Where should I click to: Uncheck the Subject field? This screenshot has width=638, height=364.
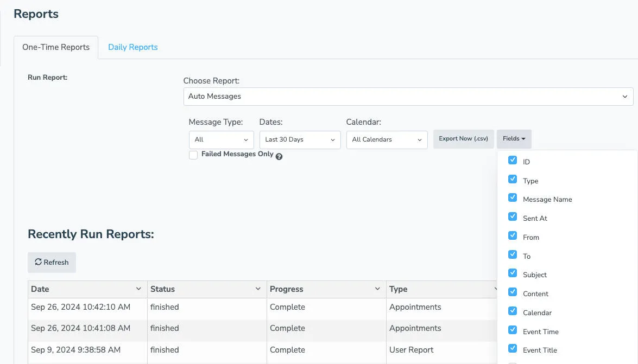(513, 273)
